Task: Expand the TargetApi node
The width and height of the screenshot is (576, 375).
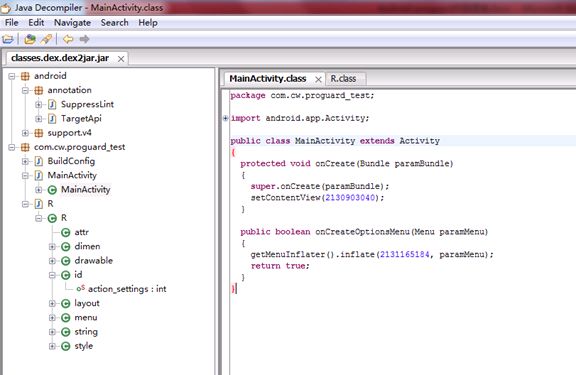Action: (x=39, y=119)
